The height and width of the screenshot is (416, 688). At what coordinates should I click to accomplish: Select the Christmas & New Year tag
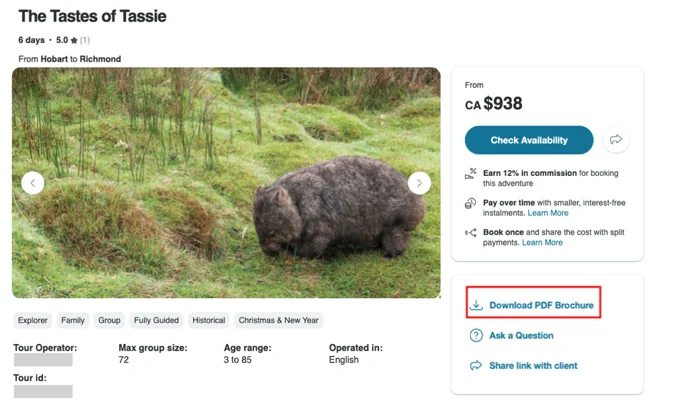click(279, 320)
